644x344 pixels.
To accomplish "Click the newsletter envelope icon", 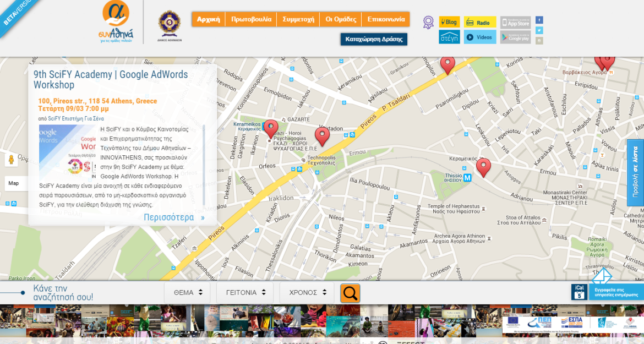I will click(602, 276).
